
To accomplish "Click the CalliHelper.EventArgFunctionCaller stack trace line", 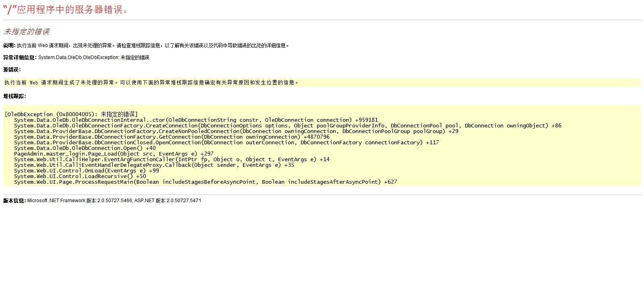I will click(x=171, y=159).
